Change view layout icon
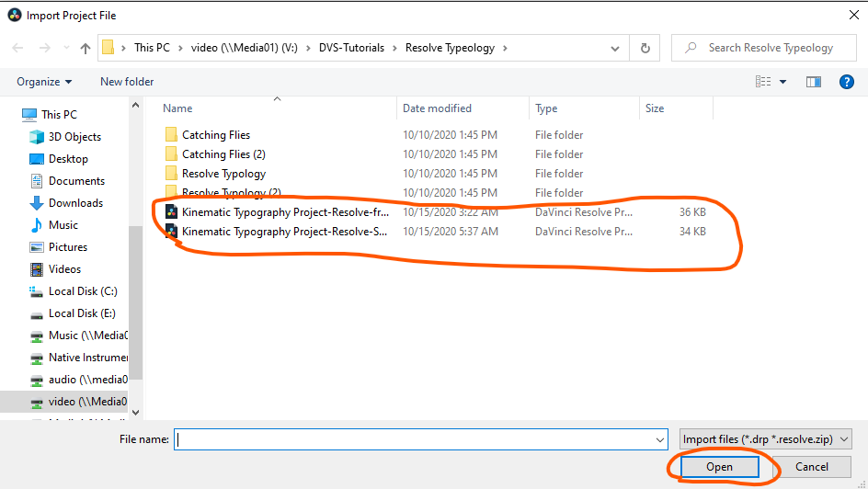Screen dimensions: 868x489 click(x=763, y=82)
